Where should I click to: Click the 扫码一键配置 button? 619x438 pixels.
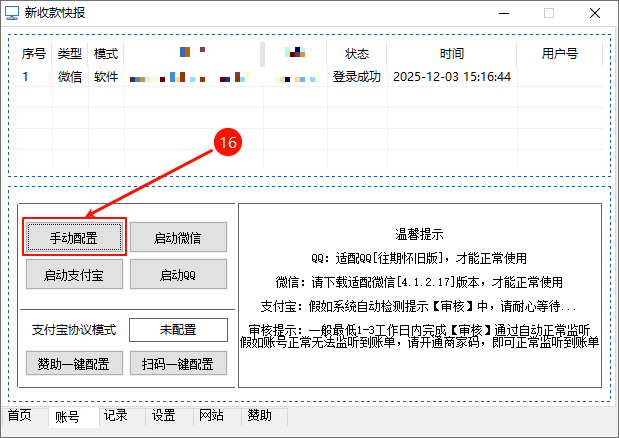coord(179,363)
